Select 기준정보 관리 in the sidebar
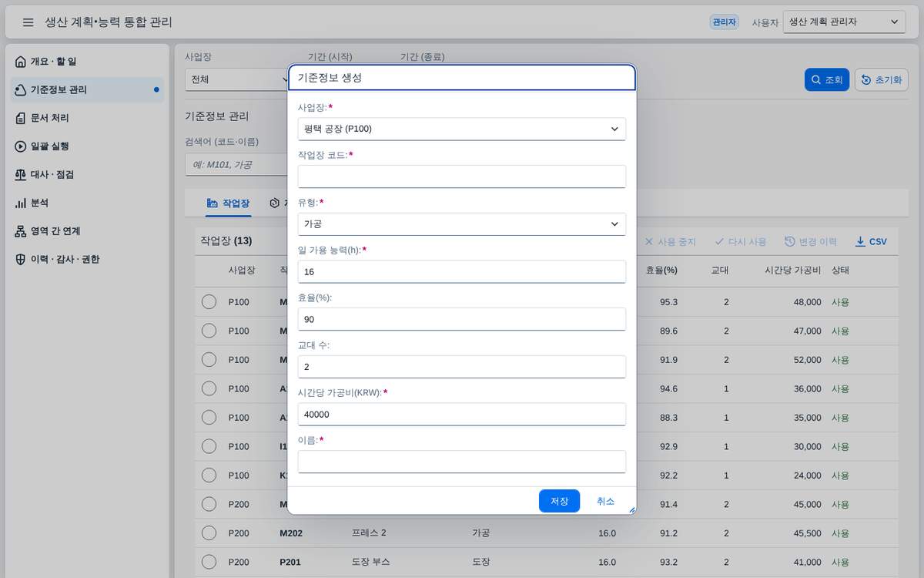The height and width of the screenshot is (578, 924). pyautogui.click(x=87, y=89)
